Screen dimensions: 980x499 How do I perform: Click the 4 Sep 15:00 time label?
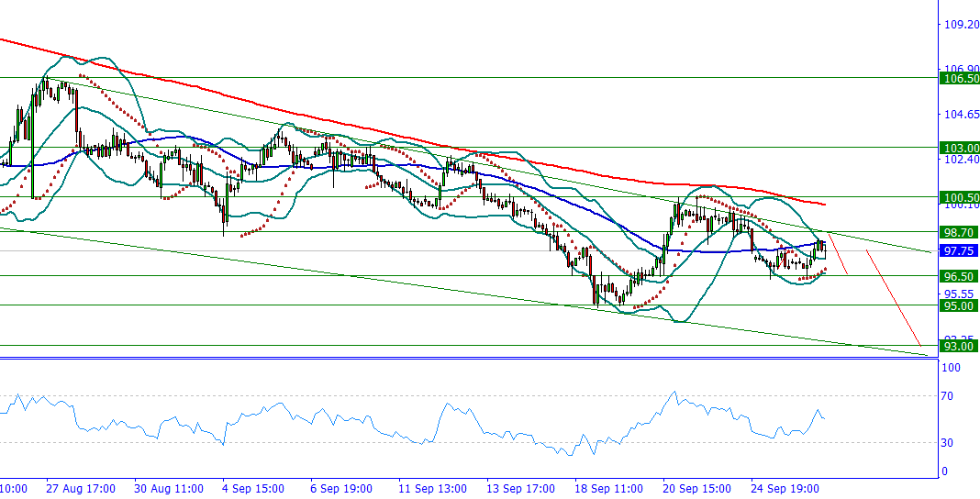click(x=254, y=488)
